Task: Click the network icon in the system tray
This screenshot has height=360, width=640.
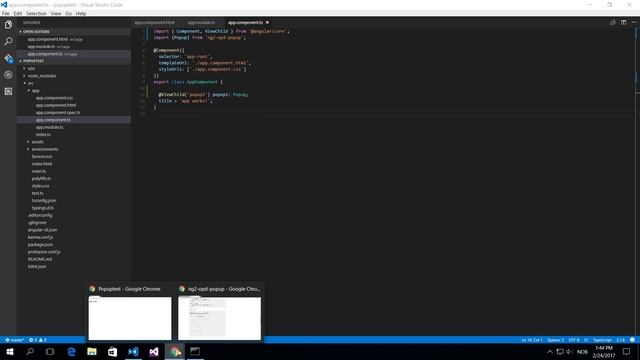Action: click(560, 351)
